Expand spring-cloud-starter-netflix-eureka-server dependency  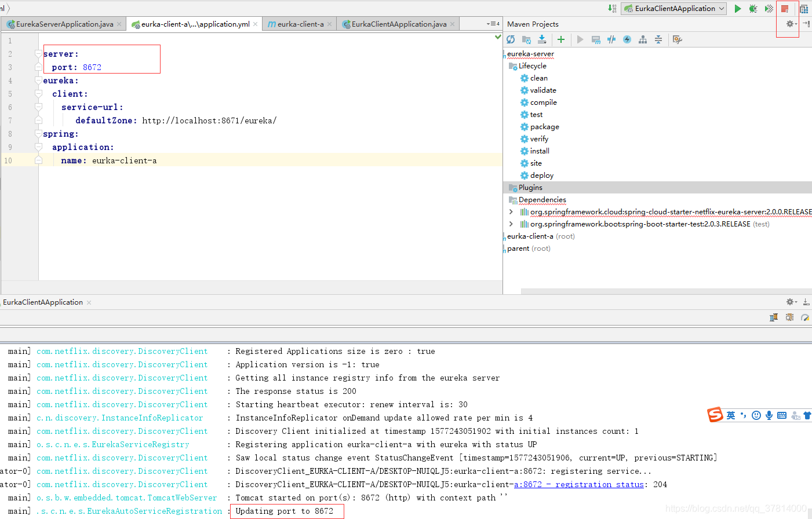[511, 212]
